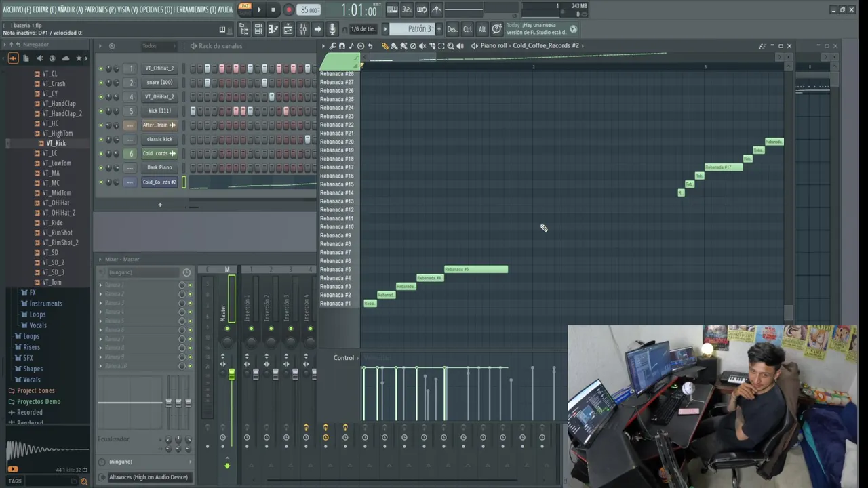Adjust the Master mixer fader
This screenshot has width=868, height=488.
(x=231, y=374)
